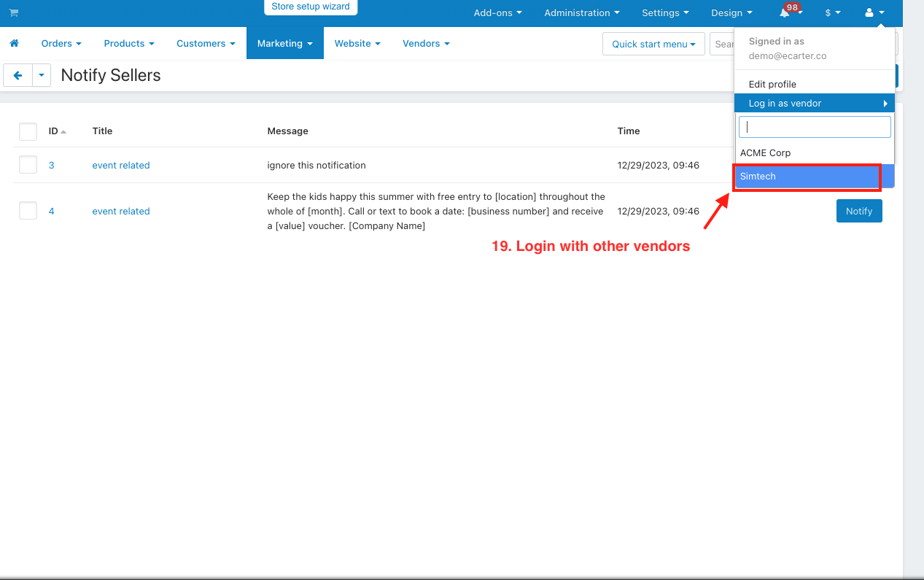The width and height of the screenshot is (924, 580).
Task: Click the Time column header
Action: click(x=629, y=131)
